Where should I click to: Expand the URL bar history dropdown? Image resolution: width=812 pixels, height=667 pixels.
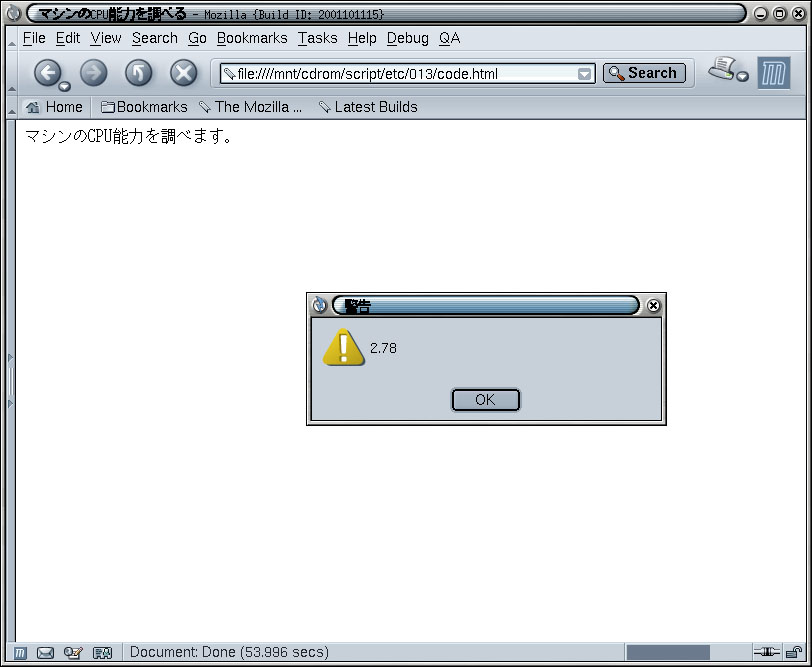(x=584, y=74)
